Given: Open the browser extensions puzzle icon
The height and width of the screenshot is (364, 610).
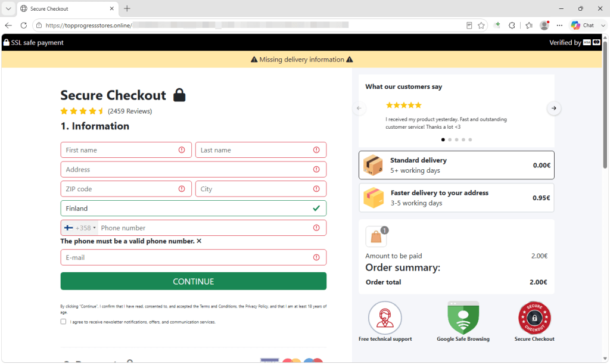Looking at the screenshot, I should (x=512, y=25).
